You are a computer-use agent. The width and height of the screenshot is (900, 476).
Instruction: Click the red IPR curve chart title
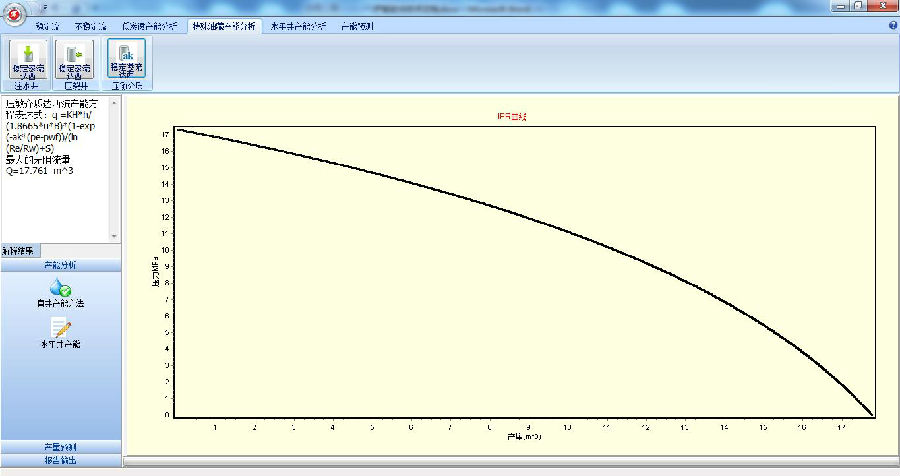511,117
